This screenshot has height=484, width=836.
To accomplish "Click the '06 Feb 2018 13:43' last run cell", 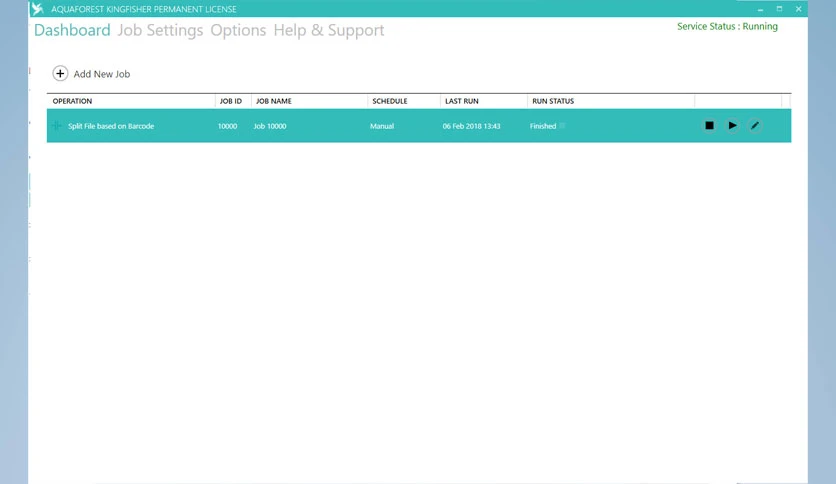I will point(471,126).
